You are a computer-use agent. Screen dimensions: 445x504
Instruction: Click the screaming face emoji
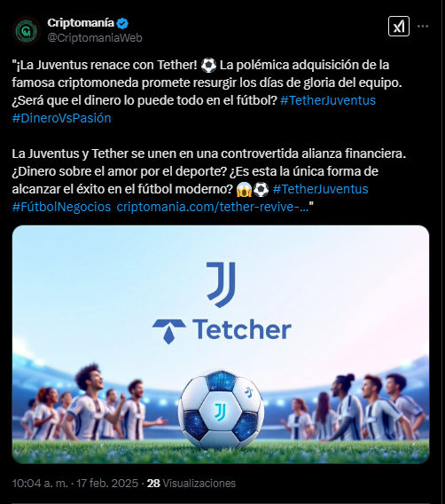click(x=244, y=190)
